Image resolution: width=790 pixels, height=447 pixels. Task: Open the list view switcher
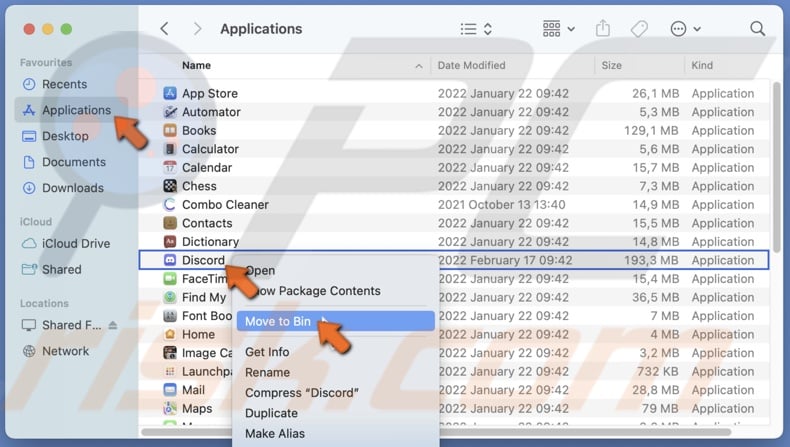476,29
